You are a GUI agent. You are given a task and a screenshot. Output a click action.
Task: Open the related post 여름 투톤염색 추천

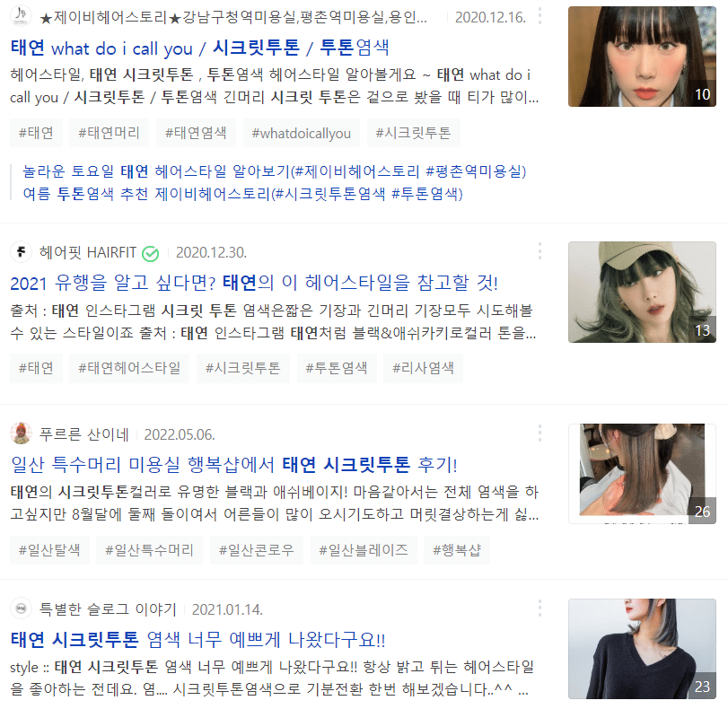click(x=243, y=194)
